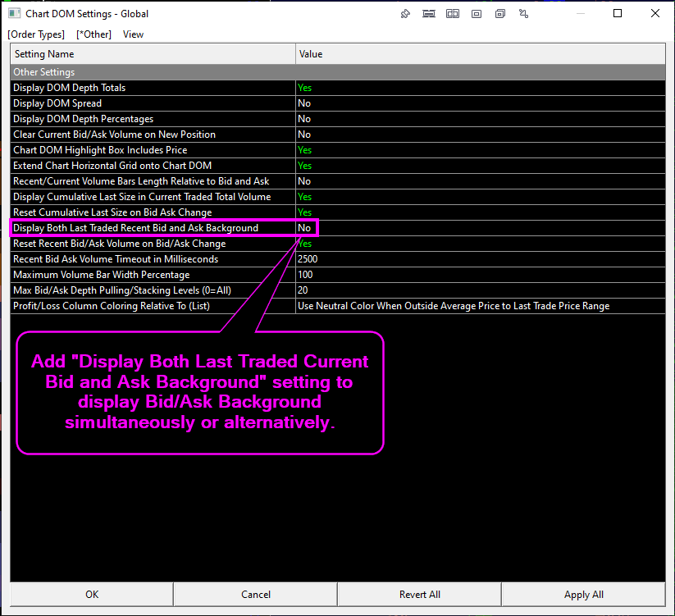Open the [Order Types] menu

point(36,34)
